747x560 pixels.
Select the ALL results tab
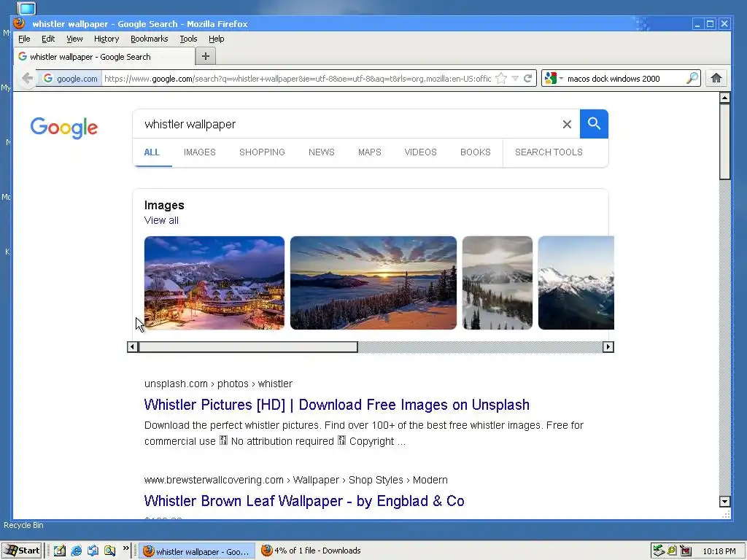point(152,152)
